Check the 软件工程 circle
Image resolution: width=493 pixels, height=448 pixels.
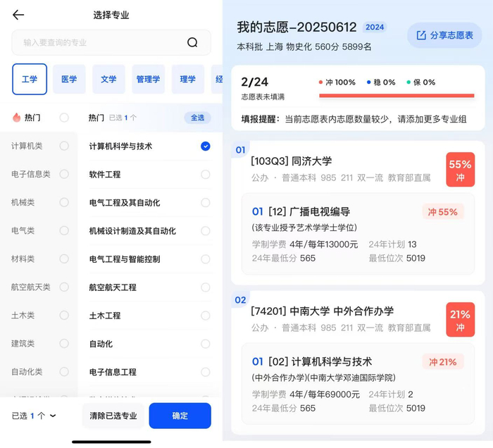pos(206,174)
